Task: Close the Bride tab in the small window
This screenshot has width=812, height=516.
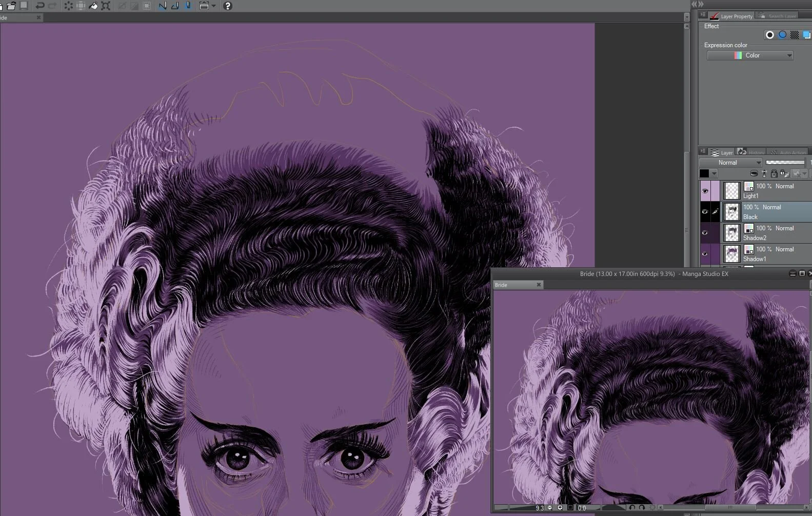Action: point(539,285)
